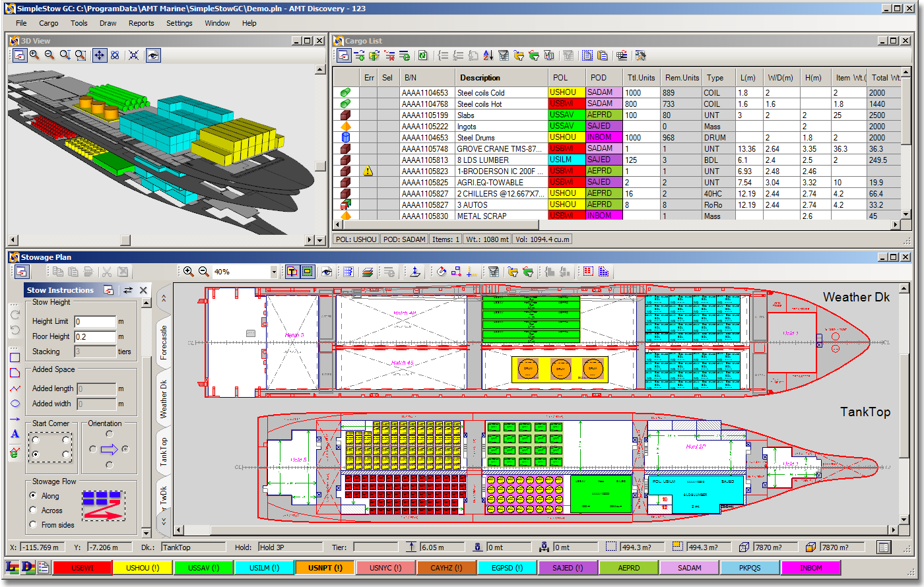
Task: Click the D icon in bottom status bar
Action: click(x=28, y=567)
